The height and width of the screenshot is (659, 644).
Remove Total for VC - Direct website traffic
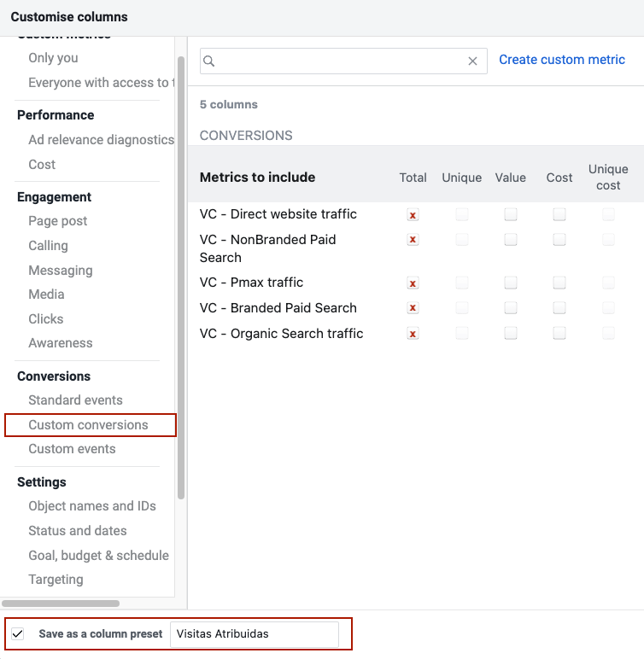tap(413, 215)
